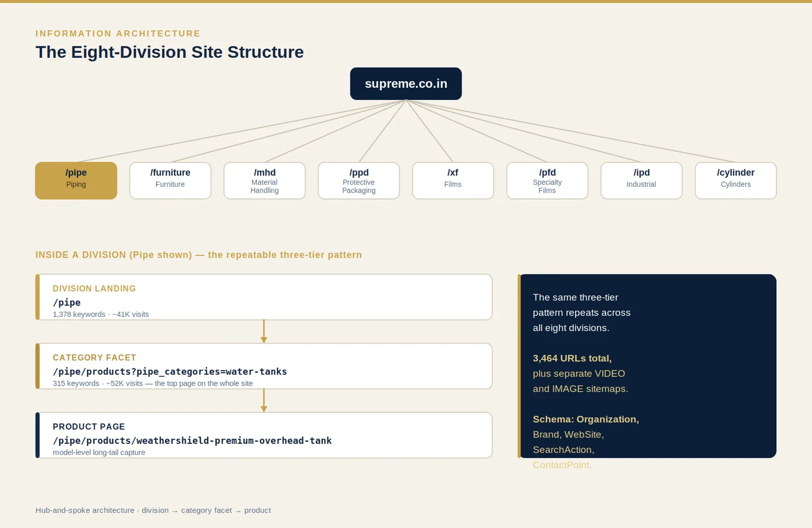Click the /cylinder Cylinders division box
Image resolution: width=812 pixels, height=528 pixels.
tap(736, 180)
